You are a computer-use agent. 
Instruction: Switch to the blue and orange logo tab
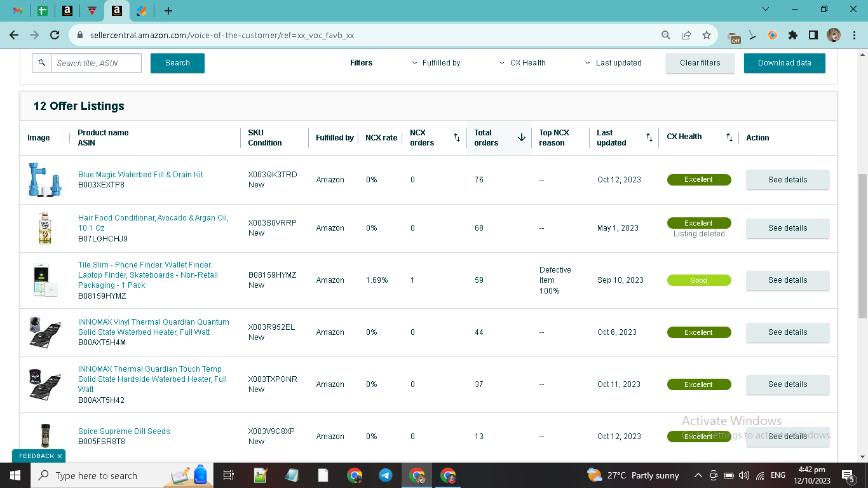(x=142, y=11)
